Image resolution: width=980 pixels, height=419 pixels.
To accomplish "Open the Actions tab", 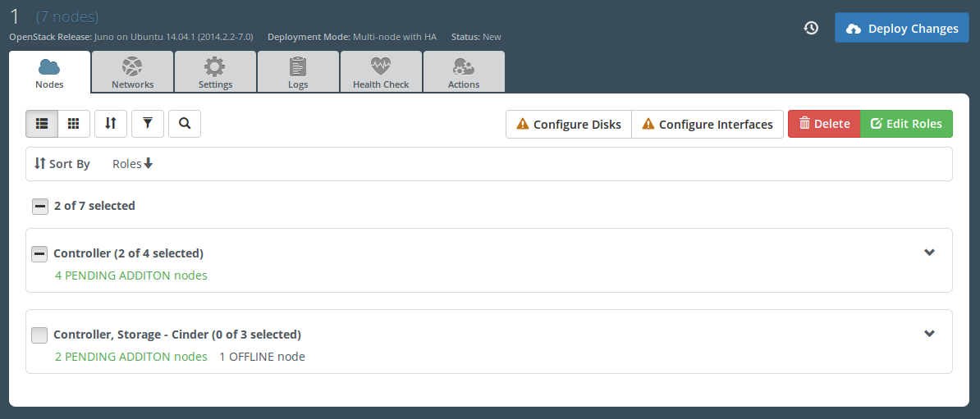I will coord(464,72).
